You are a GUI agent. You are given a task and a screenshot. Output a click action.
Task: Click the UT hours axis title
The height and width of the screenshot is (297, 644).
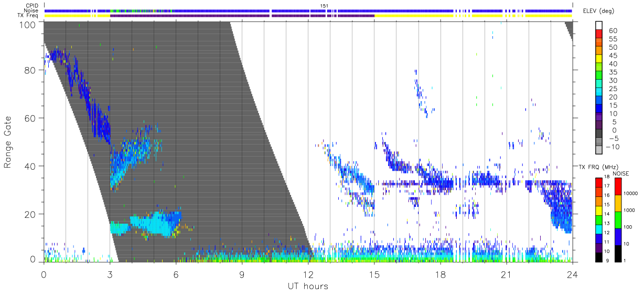308,286
